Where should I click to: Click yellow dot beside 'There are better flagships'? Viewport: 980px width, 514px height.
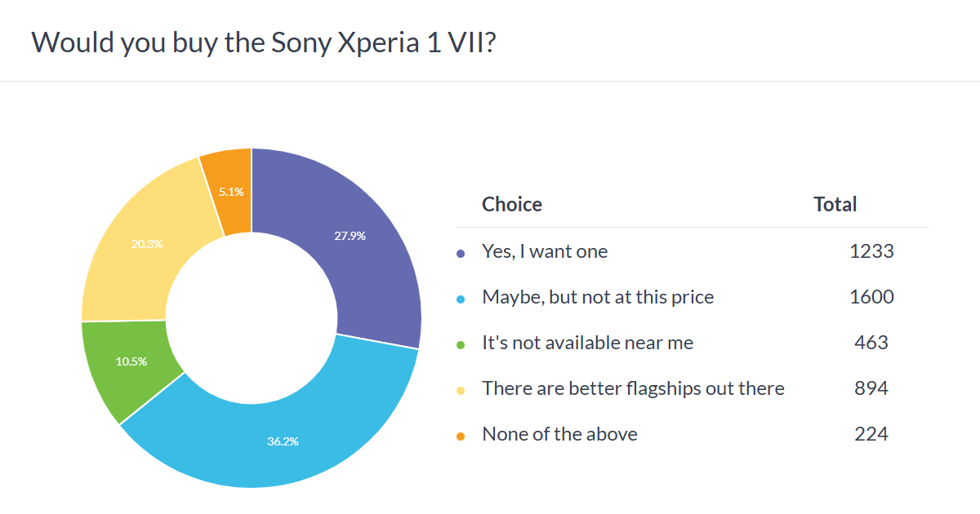click(x=461, y=391)
